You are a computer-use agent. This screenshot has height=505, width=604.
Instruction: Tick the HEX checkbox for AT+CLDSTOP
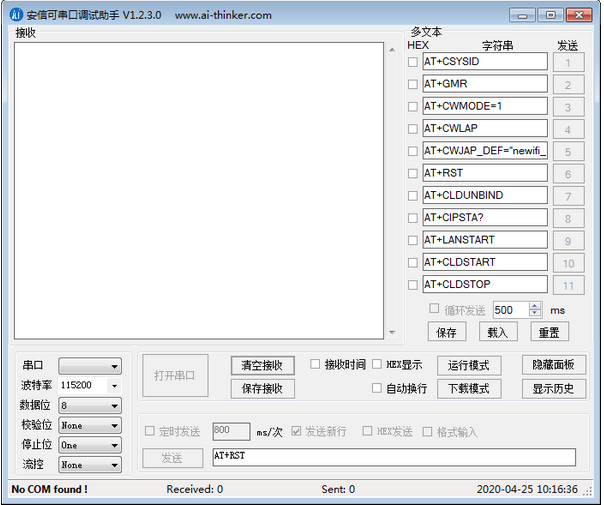[x=413, y=285]
